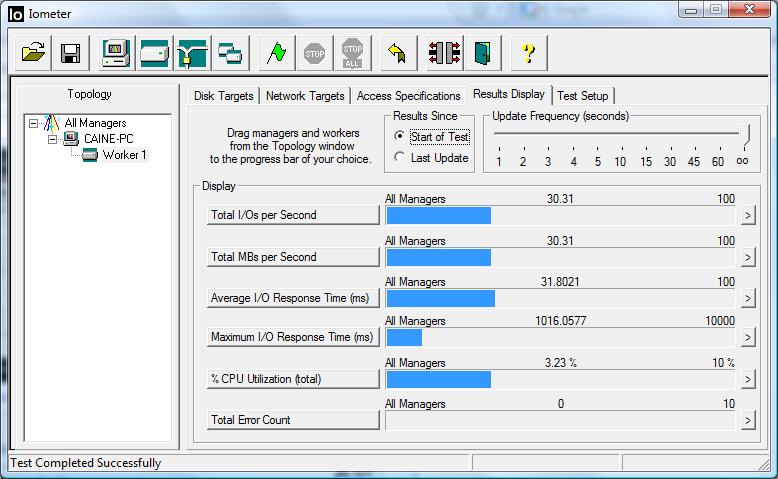
Task: Select the All Managers tree label
Action: coord(95,123)
